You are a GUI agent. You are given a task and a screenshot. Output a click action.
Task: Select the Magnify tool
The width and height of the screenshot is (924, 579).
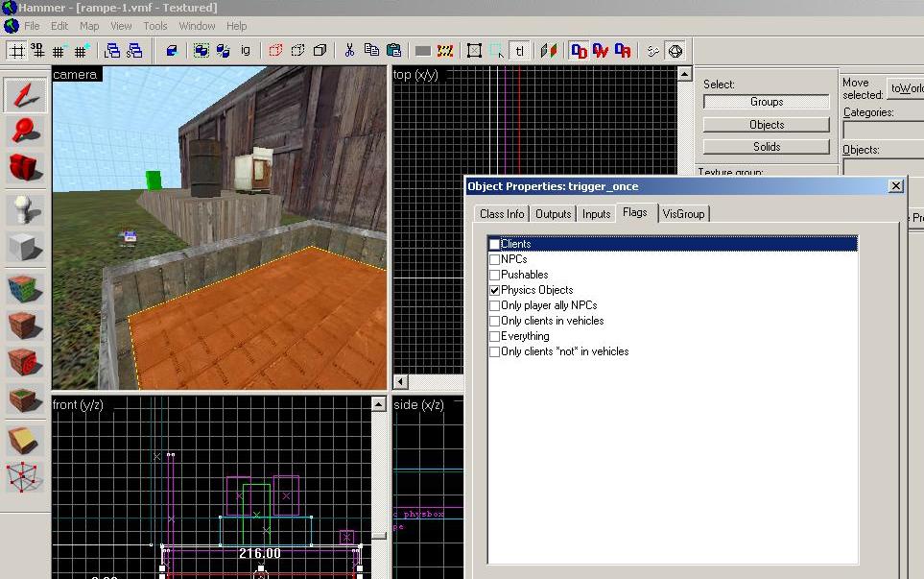pos(25,131)
